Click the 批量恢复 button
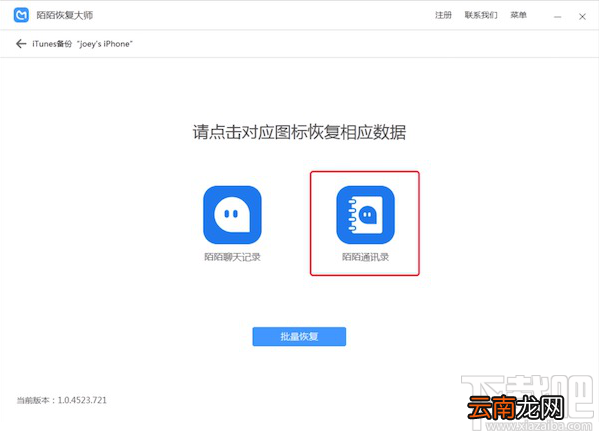 [299, 336]
